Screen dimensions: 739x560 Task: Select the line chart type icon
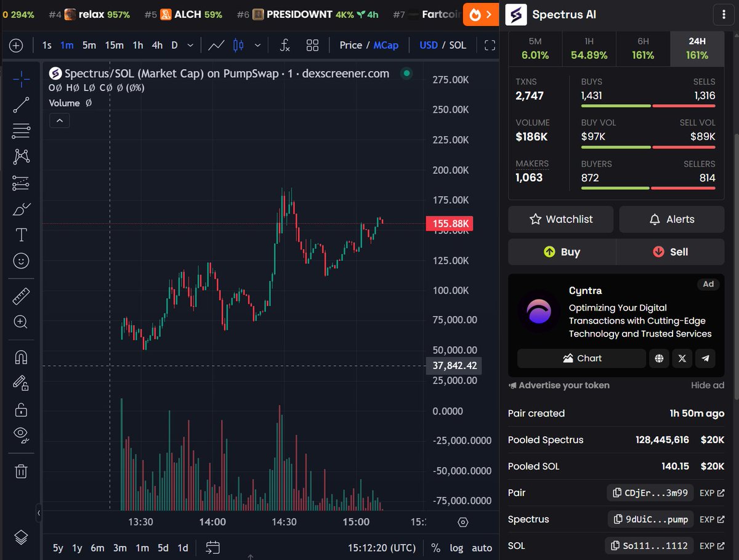tap(216, 45)
